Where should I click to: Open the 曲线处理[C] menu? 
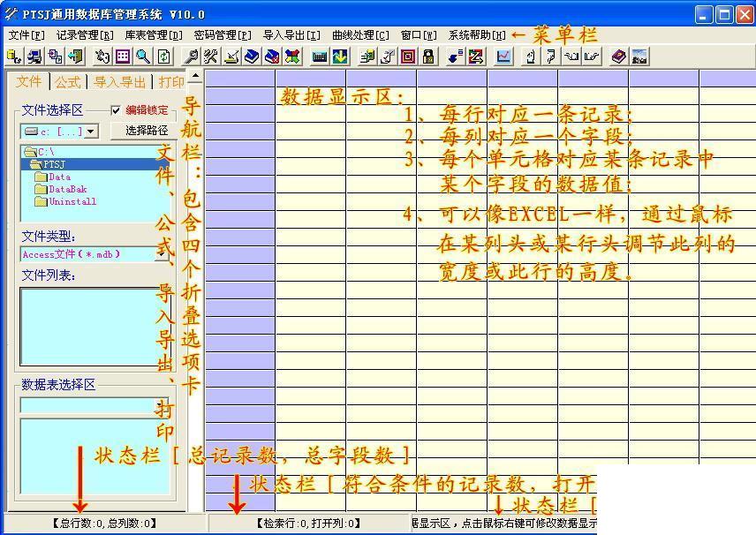coord(360,35)
